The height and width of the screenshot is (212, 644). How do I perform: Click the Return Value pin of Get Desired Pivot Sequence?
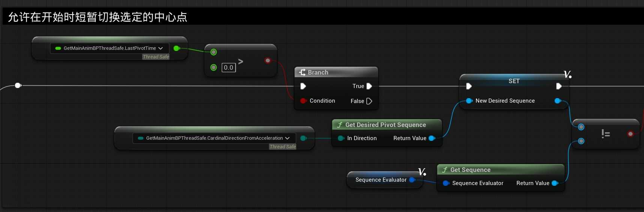[431, 138]
